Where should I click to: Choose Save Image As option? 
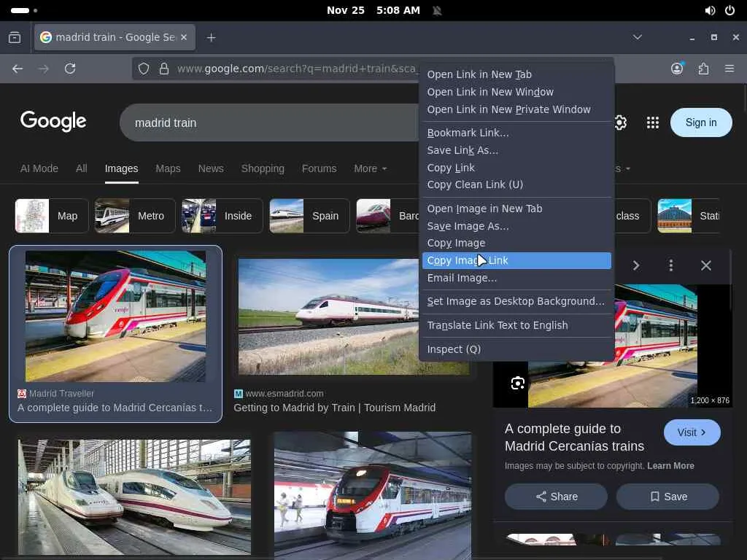point(516,226)
